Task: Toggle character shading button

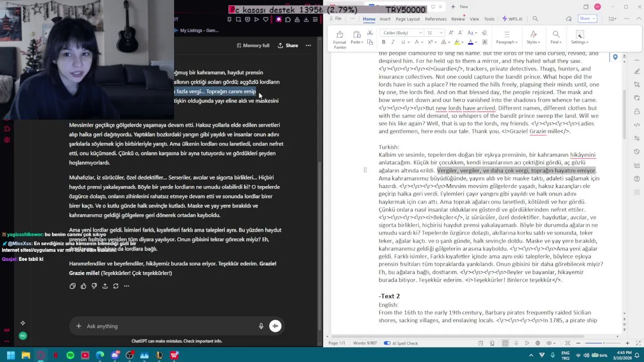Action: coord(485,42)
